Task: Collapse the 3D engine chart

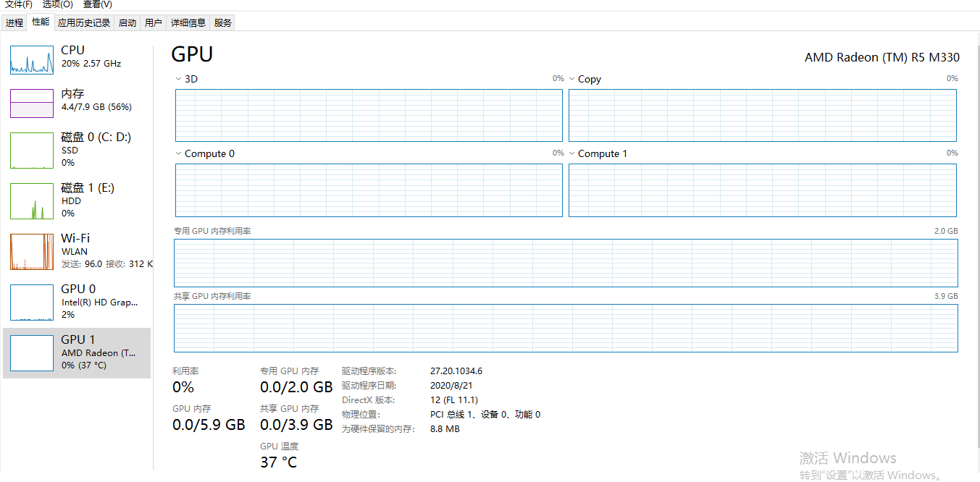Action: [x=176, y=78]
